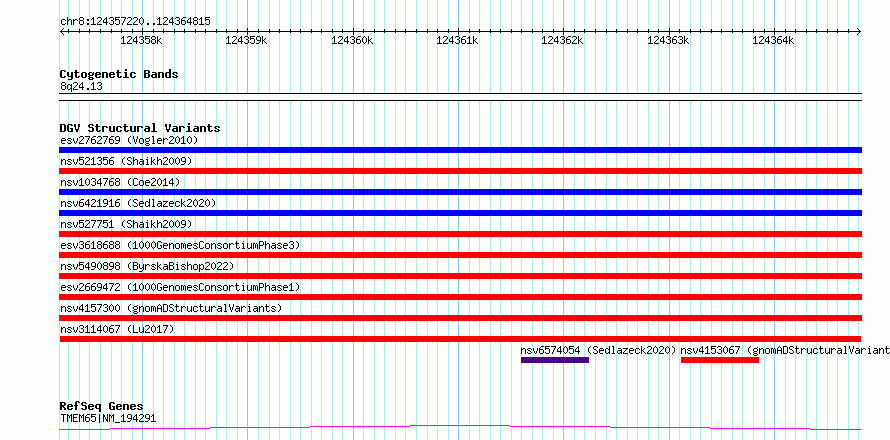Select the red bar under esv3618688
This screenshot has height=440, width=890.
tap(460, 255)
